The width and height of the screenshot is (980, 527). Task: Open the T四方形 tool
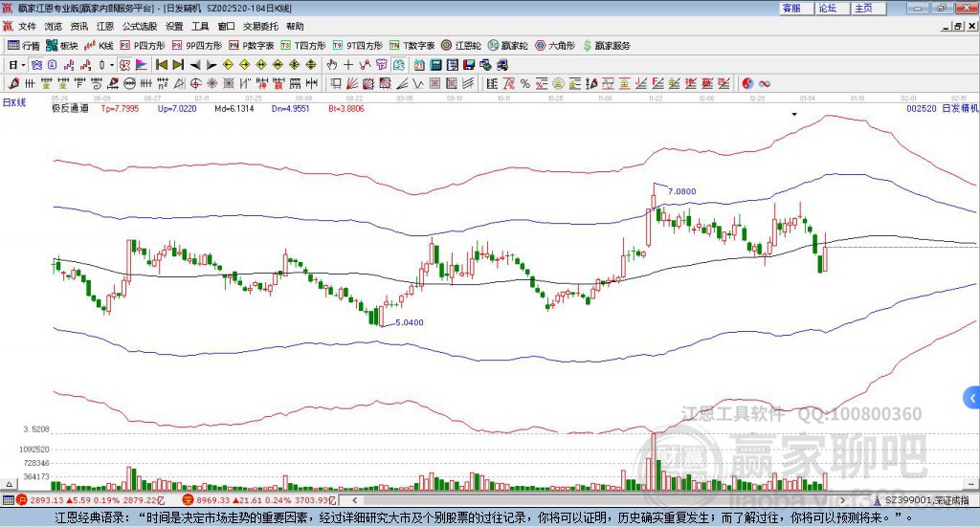pos(303,46)
